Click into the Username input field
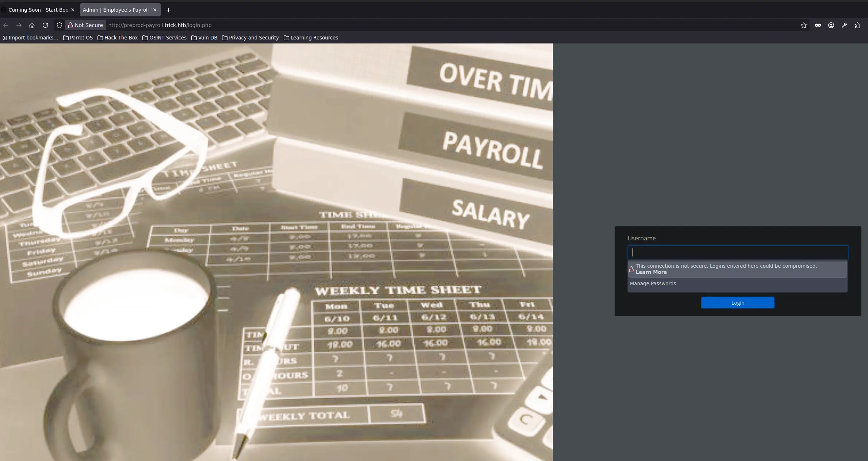 (737, 252)
